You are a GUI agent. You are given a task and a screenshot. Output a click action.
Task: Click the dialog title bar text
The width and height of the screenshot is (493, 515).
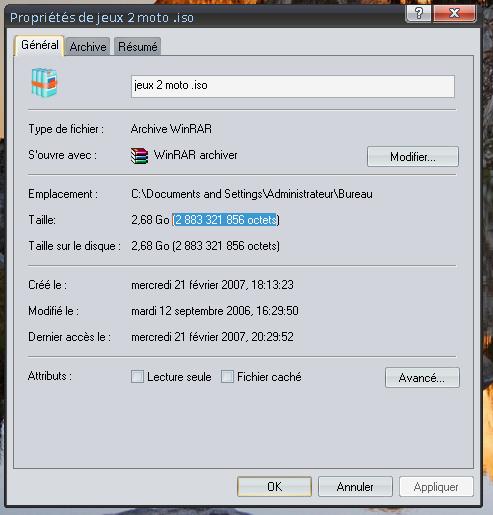[x=102, y=18]
